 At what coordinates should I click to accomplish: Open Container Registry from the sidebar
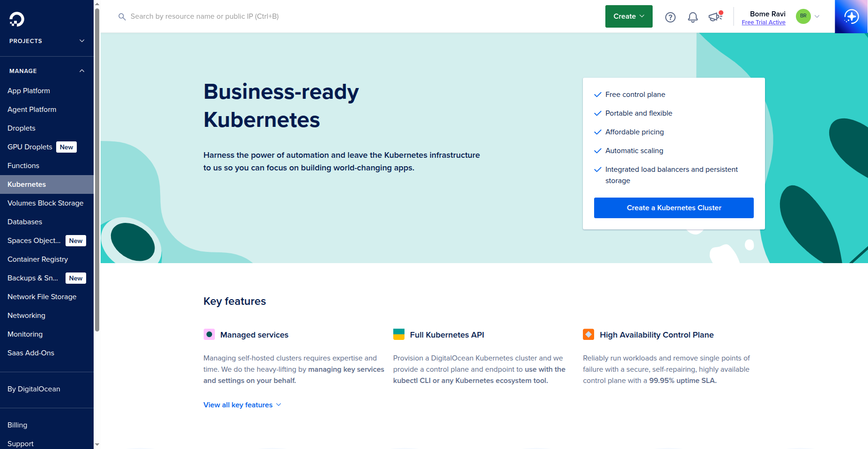pyautogui.click(x=37, y=259)
